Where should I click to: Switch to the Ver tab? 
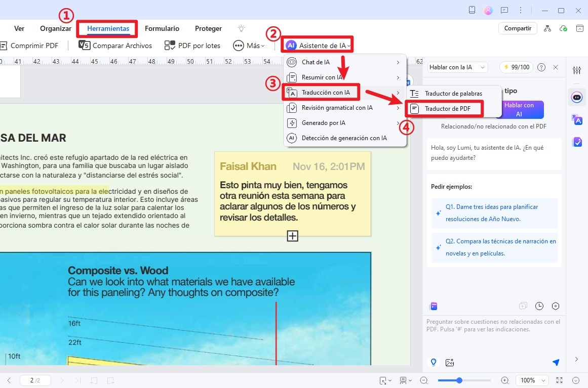[19, 28]
